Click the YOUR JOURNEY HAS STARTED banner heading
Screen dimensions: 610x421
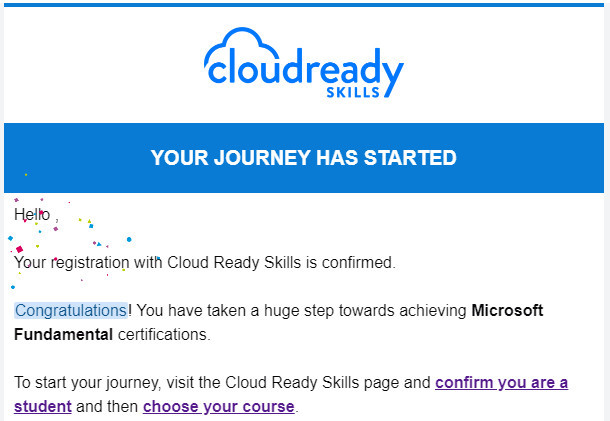click(303, 158)
